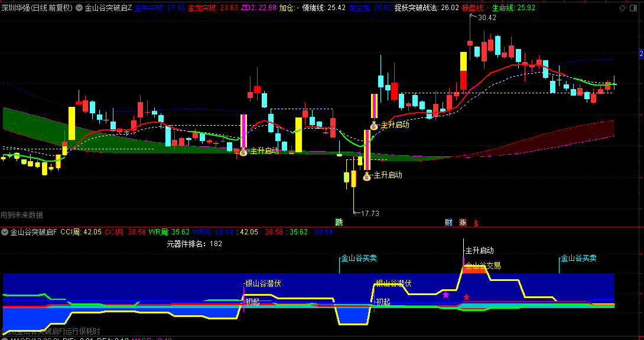Viewport: 644px width, 340px height.
Task: Click the 30.42 high price label
Action: tap(487, 18)
